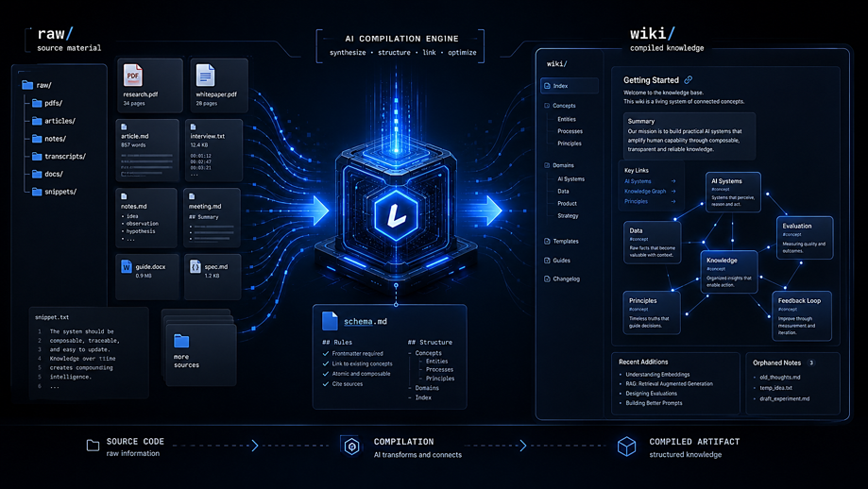The width and height of the screenshot is (868, 489).
Task: Click the root raw/ folder icon
Action: coord(27,85)
